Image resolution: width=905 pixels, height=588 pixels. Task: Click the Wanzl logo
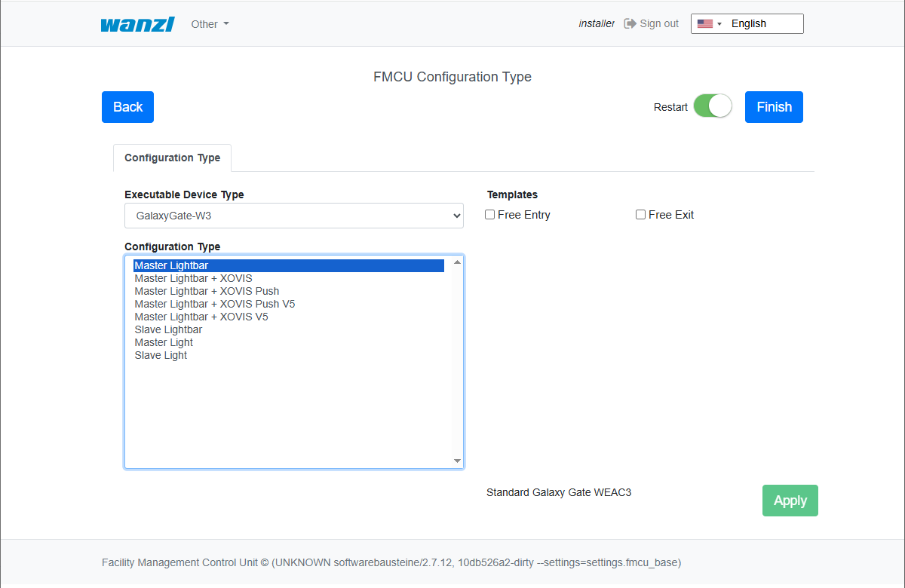point(137,24)
